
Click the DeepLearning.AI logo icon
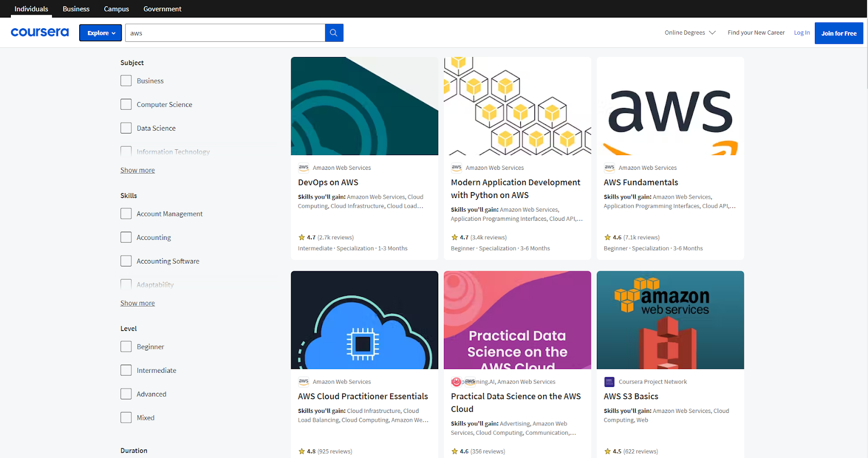[x=456, y=381]
